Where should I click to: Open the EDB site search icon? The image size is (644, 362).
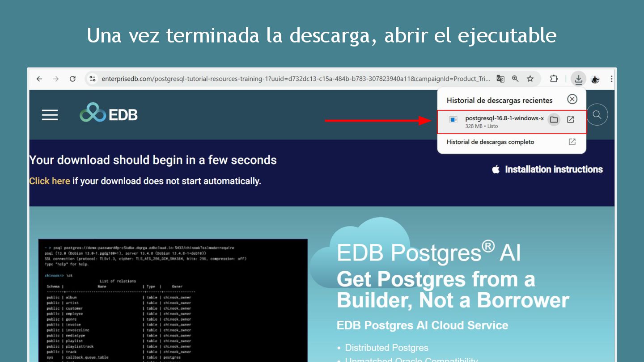(597, 114)
